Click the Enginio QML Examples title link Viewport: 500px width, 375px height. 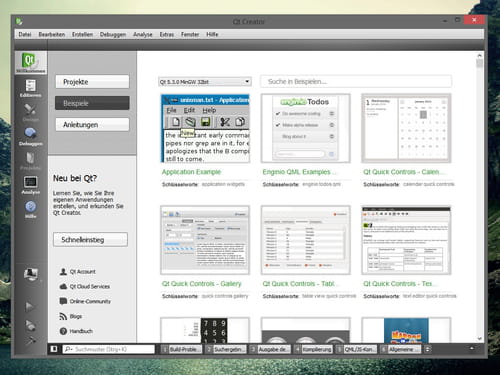click(299, 172)
